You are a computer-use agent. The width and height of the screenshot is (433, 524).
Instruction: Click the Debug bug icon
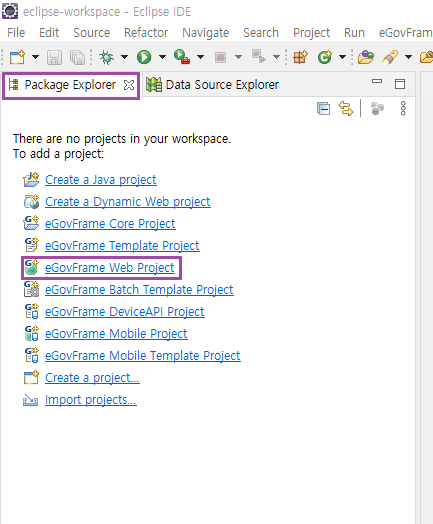click(x=107, y=57)
